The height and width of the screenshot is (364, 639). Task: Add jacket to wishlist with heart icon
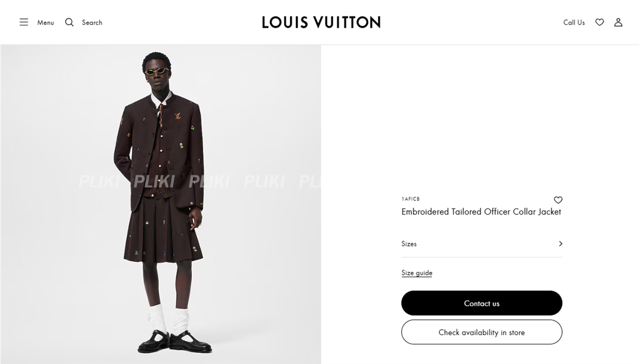click(x=558, y=200)
